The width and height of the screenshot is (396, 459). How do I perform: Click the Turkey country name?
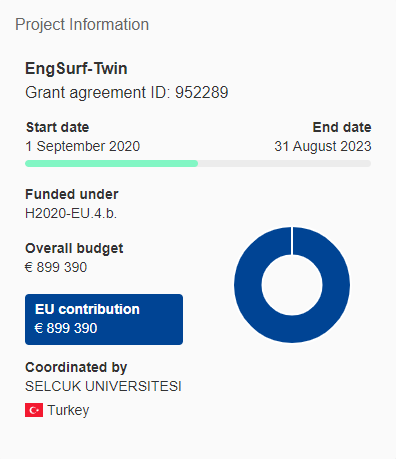click(x=68, y=410)
